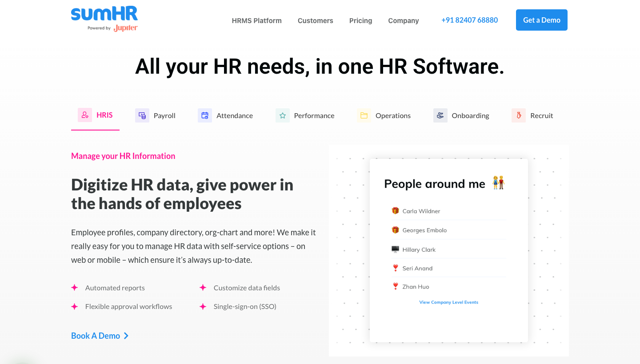Click Flexible approval workflows text
The width and height of the screenshot is (640, 364).
point(128,306)
